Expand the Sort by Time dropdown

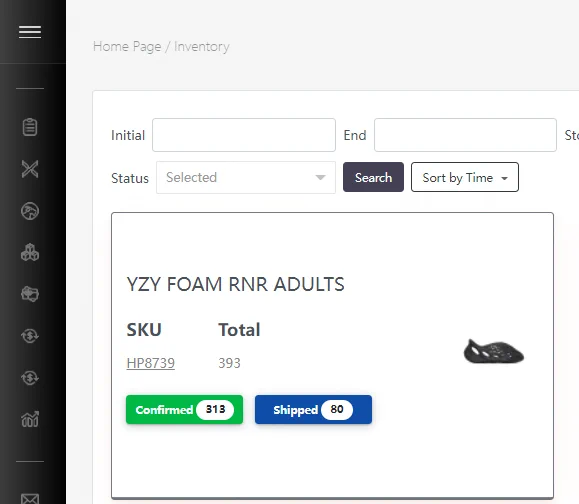pos(465,177)
